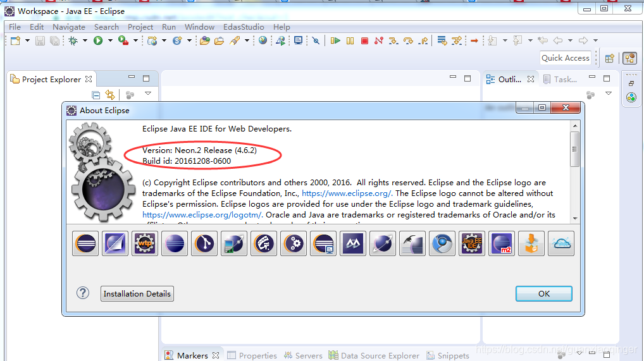Image resolution: width=644 pixels, height=361 pixels.
Task: Click the Launch Web Services Explorer icon
Action: (280, 40)
